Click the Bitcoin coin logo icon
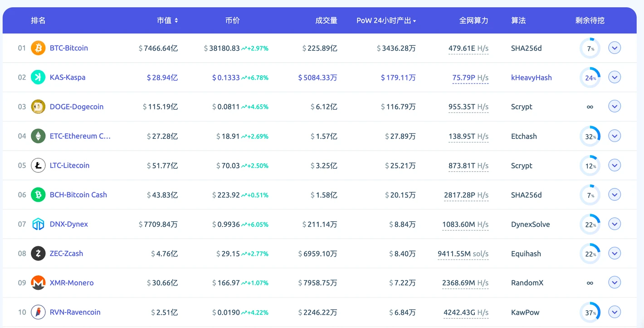 pyautogui.click(x=38, y=48)
